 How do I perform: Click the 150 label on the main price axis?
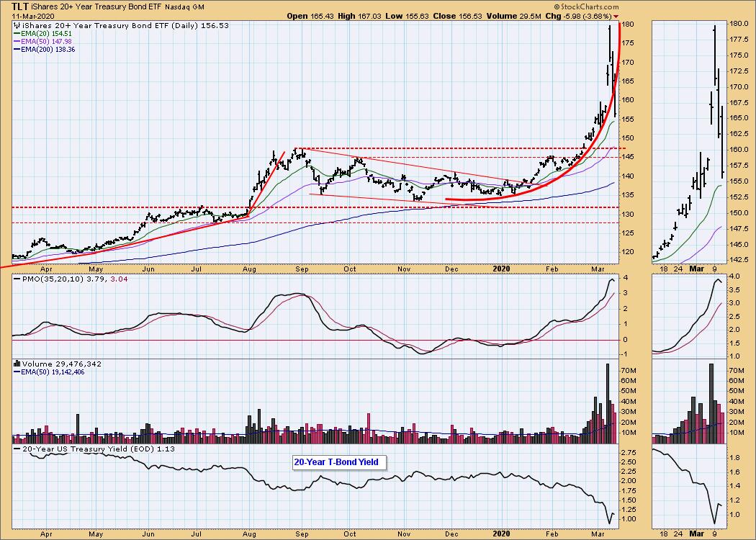(x=629, y=138)
